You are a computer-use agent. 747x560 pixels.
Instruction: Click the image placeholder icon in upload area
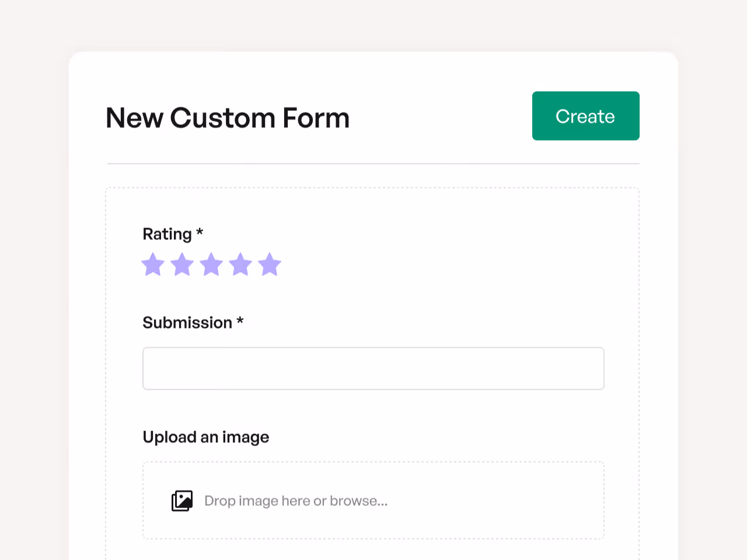point(181,501)
